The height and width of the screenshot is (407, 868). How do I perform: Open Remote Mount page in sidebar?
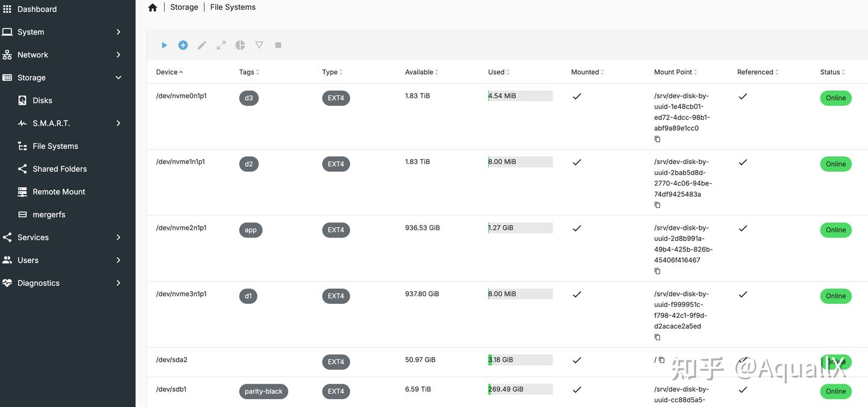point(68,192)
